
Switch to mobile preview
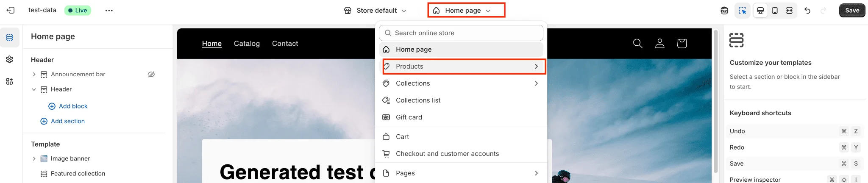pos(775,11)
